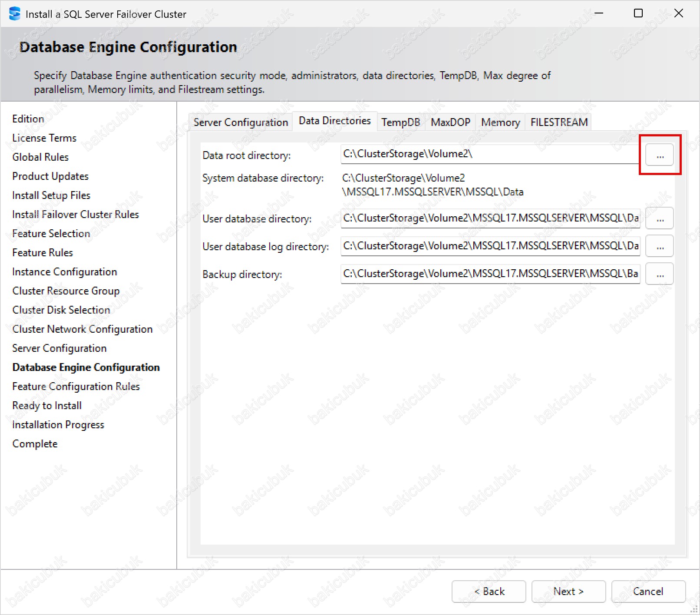Select the MaxDOP tab
Image resolution: width=700 pixels, height=615 pixels.
(x=450, y=122)
